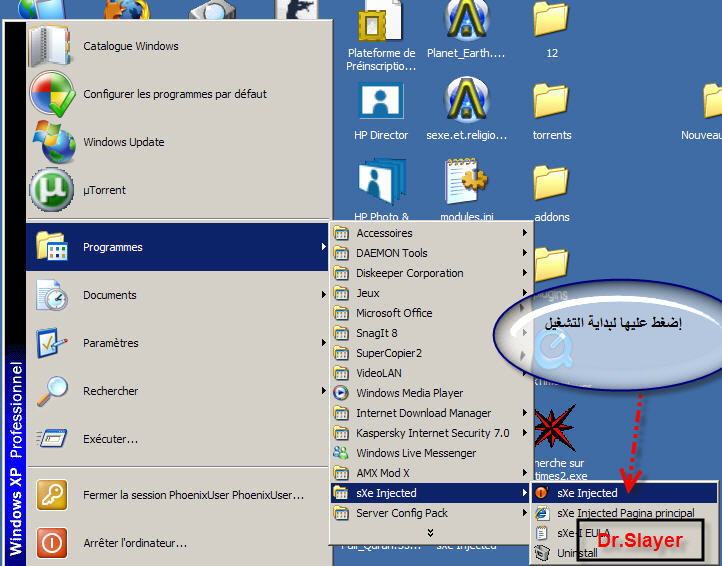Launch Windows Update entry
The height and width of the screenshot is (566, 722).
tap(179, 142)
